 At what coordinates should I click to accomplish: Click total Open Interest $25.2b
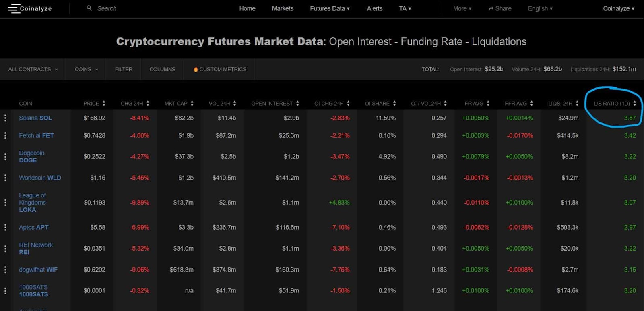pyautogui.click(x=494, y=69)
